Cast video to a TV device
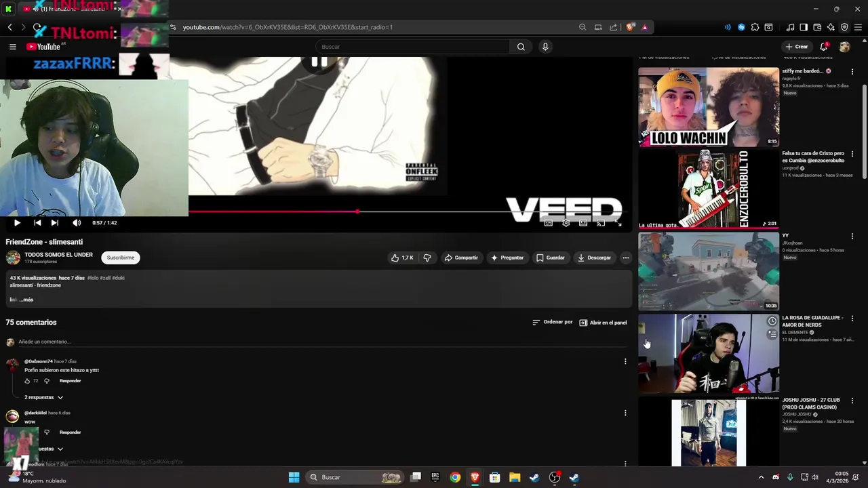Screen dimensions: 868x488 (x=601, y=222)
